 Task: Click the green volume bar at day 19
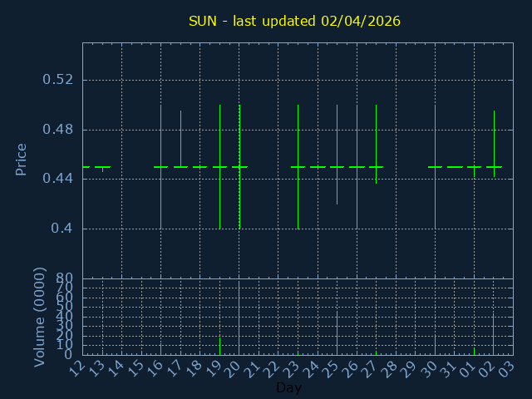(x=219, y=345)
